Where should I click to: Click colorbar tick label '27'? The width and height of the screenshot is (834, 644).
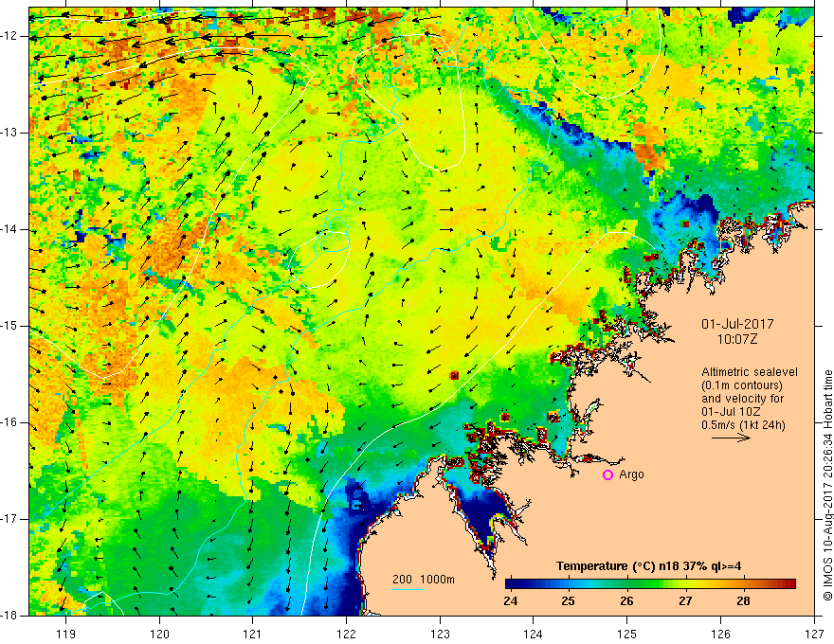pyautogui.click(x=685, y=601)
